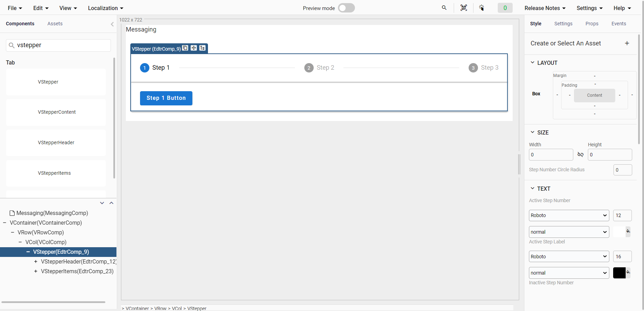This screenshot has width=644, height=311.
Task: Click the Step Number Circle Radius field
Action: (622, 170)
